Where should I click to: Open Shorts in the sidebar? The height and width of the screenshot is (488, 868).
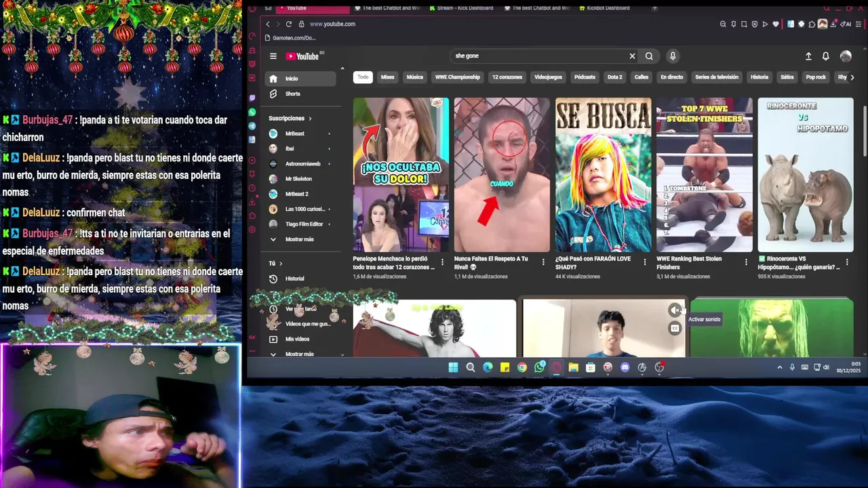point(300,94)
